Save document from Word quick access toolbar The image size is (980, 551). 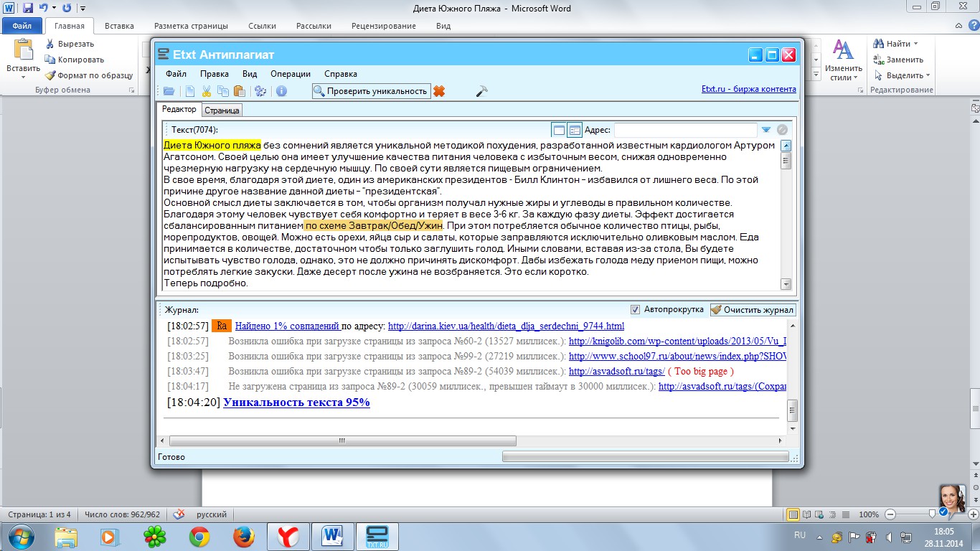pos(28,8)
